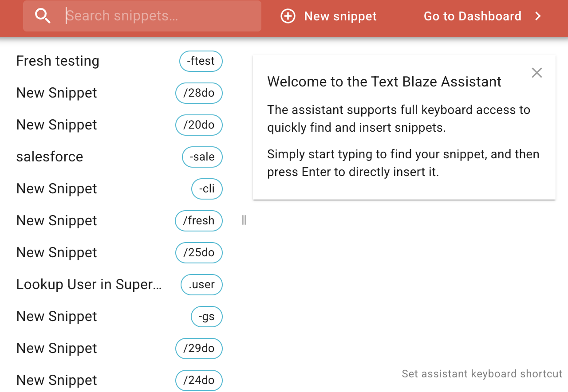Click the .user shortcut badge
The height and width of the screenshot is (392, 568).
(201, 285)
